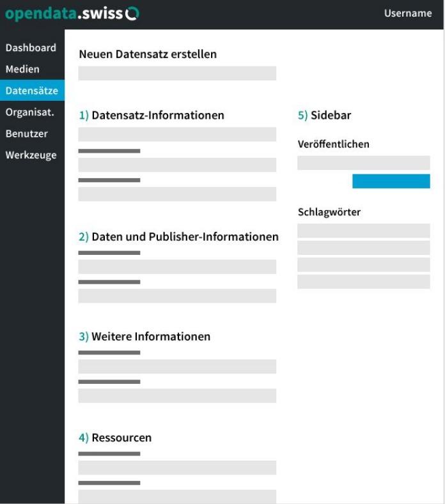445x504 pixels.
Task: Click the heading '3) Weitere Informationen'
Action: (144, 337)
